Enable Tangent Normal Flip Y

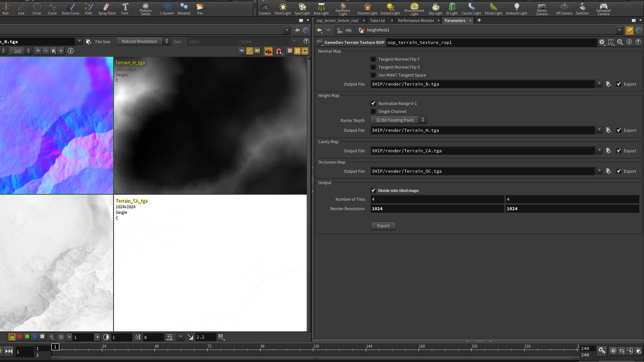[373, 59]
